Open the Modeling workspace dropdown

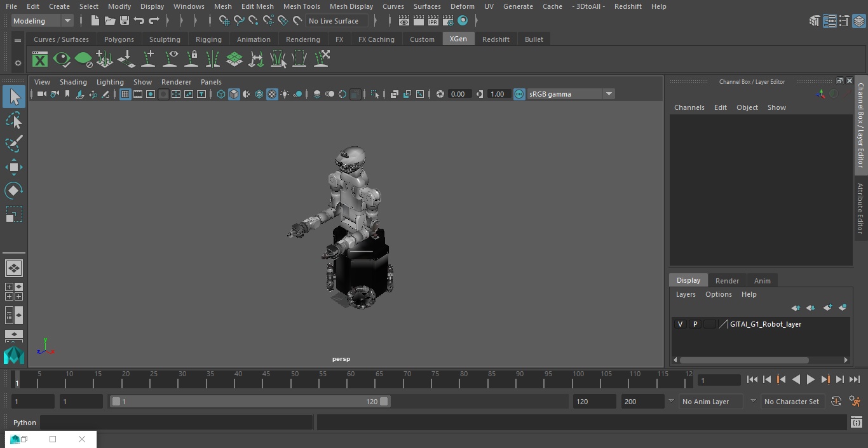(x=43, y=21)
